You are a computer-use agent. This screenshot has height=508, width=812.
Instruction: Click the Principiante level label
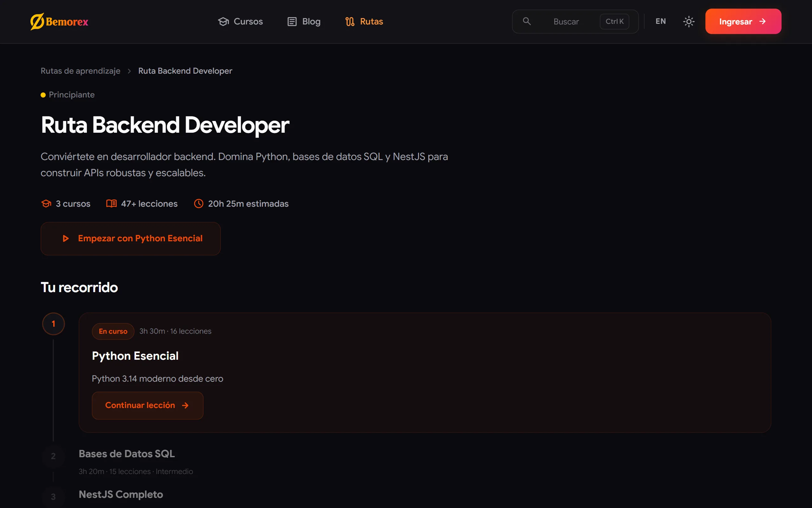click(x=72, y=95)
